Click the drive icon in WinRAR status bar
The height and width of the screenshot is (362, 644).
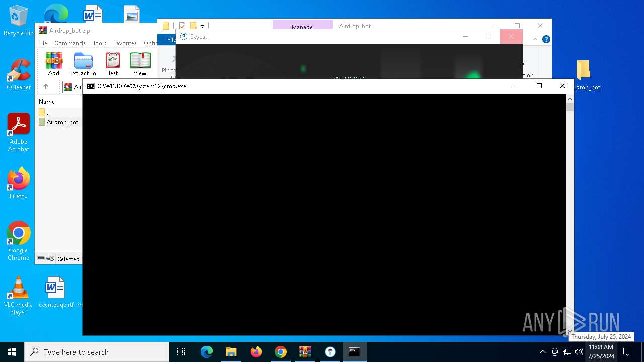click(41, 259)
